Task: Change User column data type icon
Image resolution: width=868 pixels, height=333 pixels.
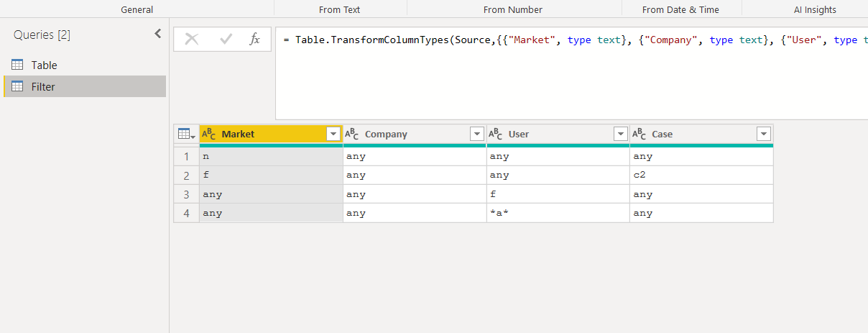Action: pos(496,134)
